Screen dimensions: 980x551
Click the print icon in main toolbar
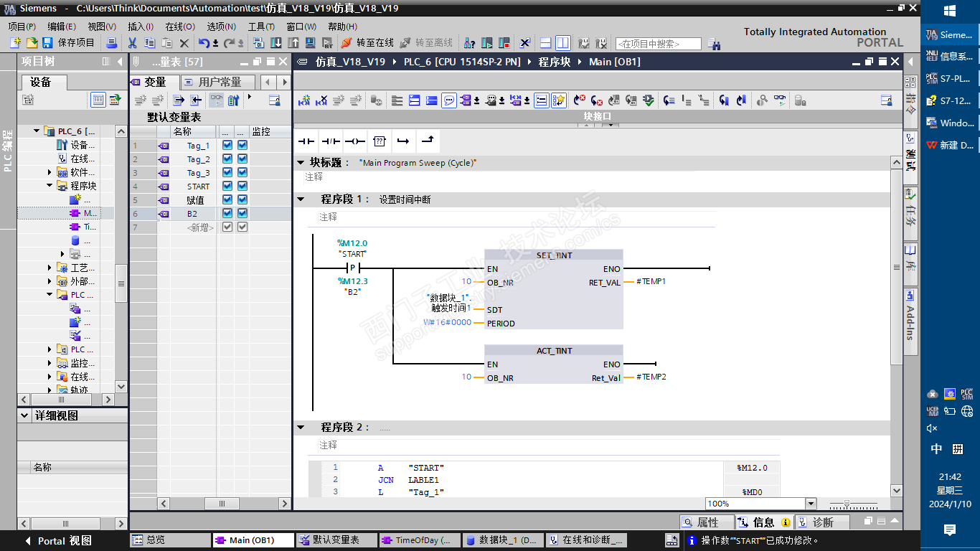point(111,43)
